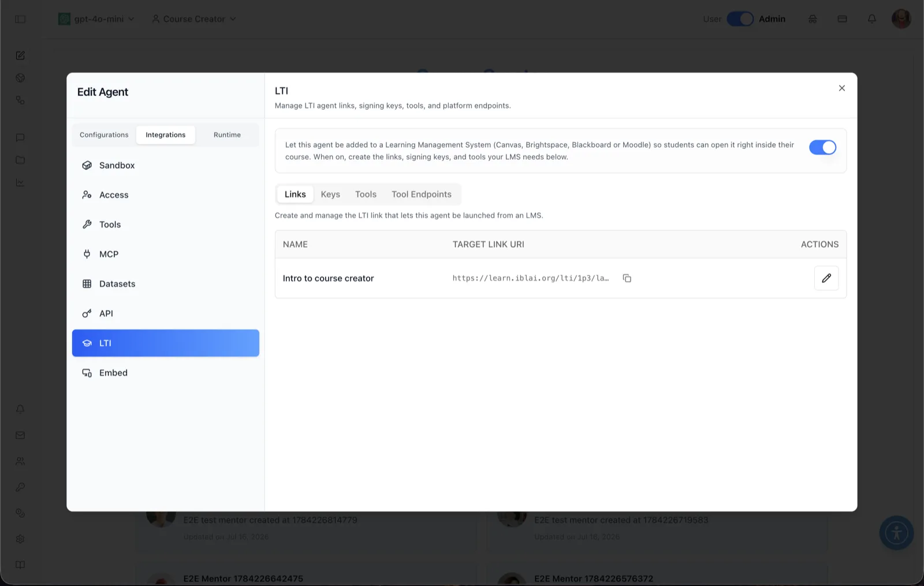
Task: Switch to the Configurations tab
Action: pyautogui.click(x=104, y=135)
